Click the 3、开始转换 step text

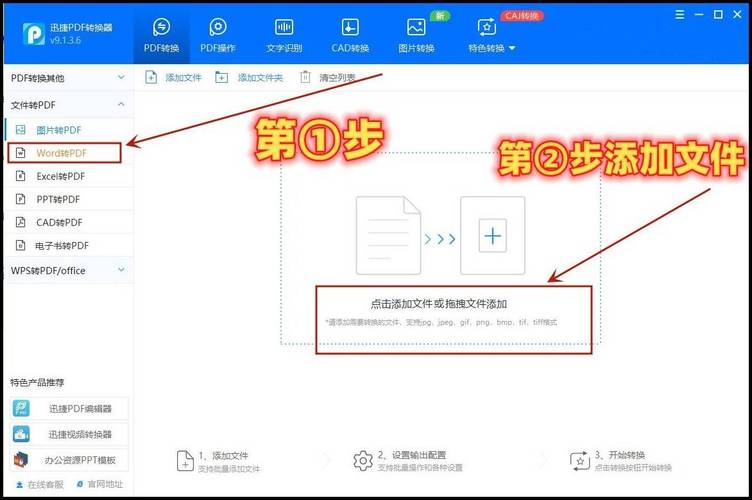(620, 454)
